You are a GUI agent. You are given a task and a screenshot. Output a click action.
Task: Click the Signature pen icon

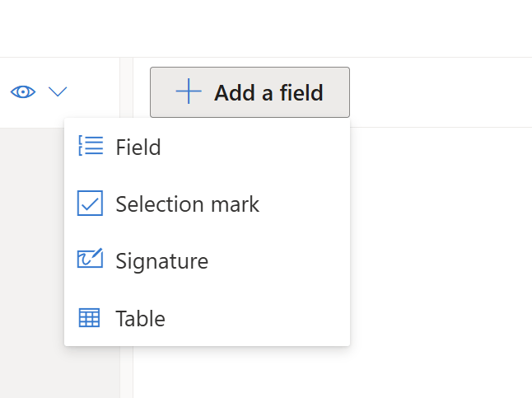click(90, 260)
